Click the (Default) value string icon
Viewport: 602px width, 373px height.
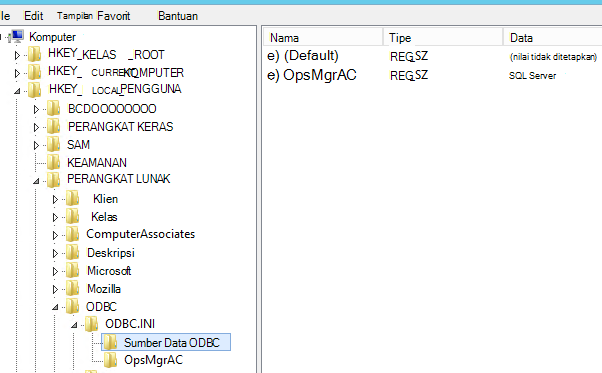click(273, 56)
